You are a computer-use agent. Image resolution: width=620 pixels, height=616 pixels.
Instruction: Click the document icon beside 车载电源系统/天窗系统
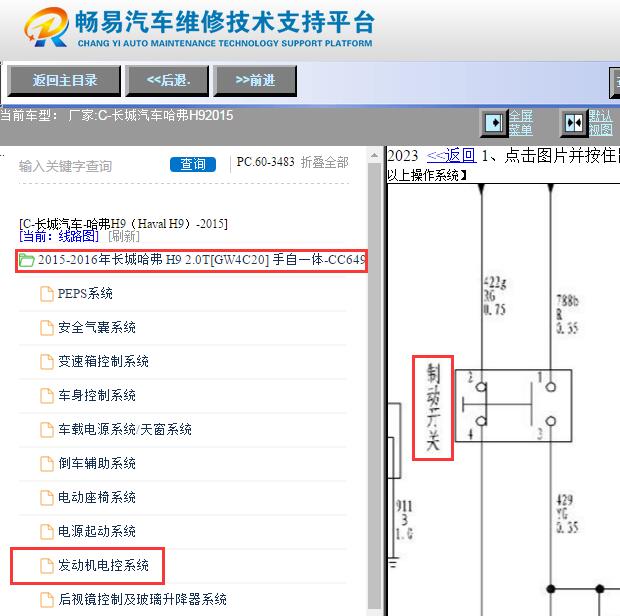click(x=47, y=430)
